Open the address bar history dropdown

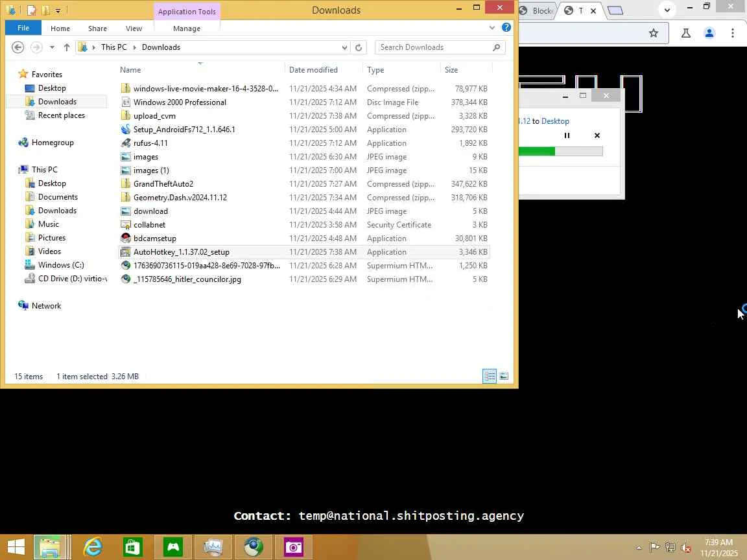(x=344, y=47)
